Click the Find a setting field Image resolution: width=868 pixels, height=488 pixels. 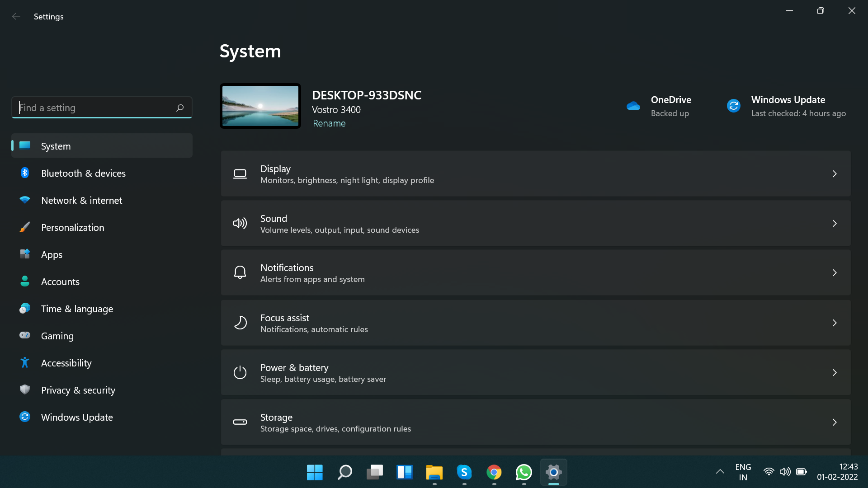pos(95,108)
